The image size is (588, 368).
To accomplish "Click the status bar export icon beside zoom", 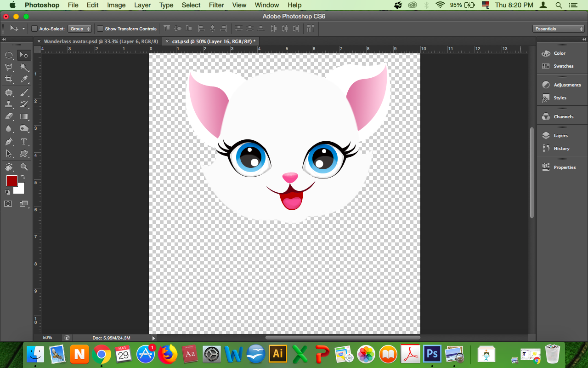I will 67,338.
